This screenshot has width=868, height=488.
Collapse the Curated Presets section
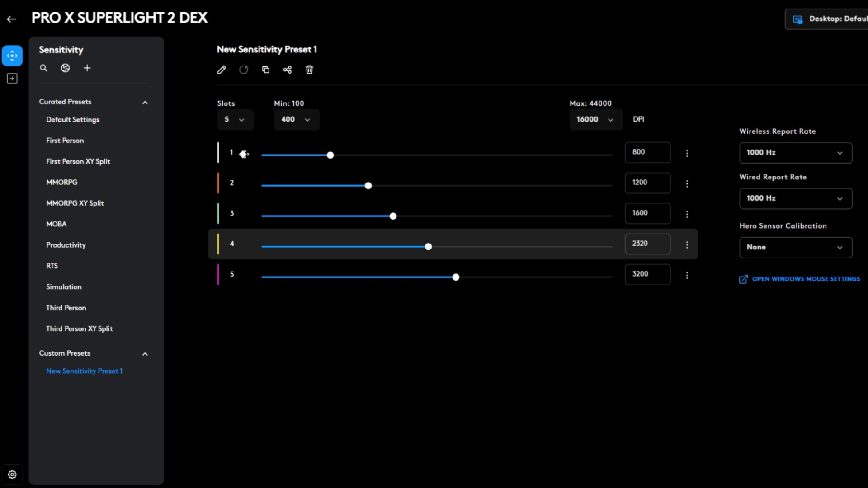(145, 103)
